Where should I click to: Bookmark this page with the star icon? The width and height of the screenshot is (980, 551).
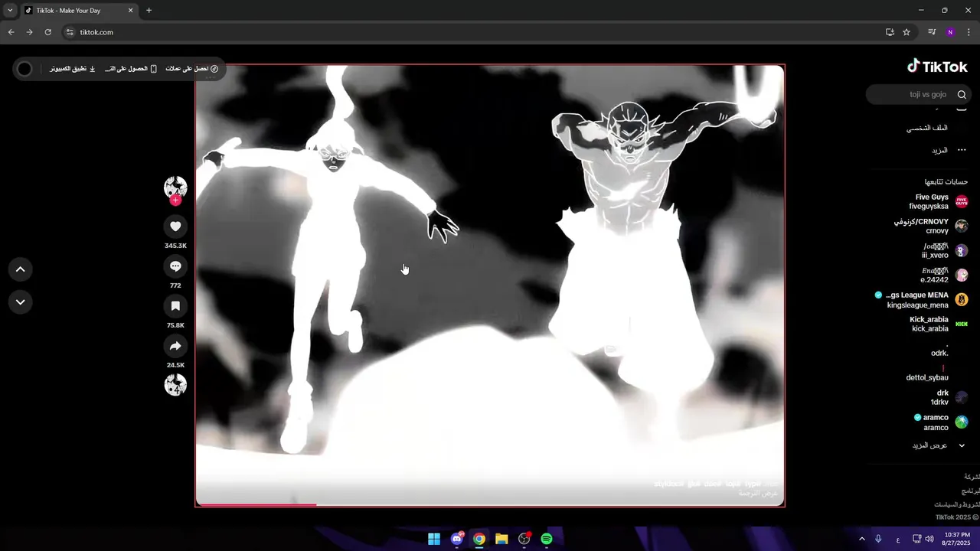click(906, 32)
